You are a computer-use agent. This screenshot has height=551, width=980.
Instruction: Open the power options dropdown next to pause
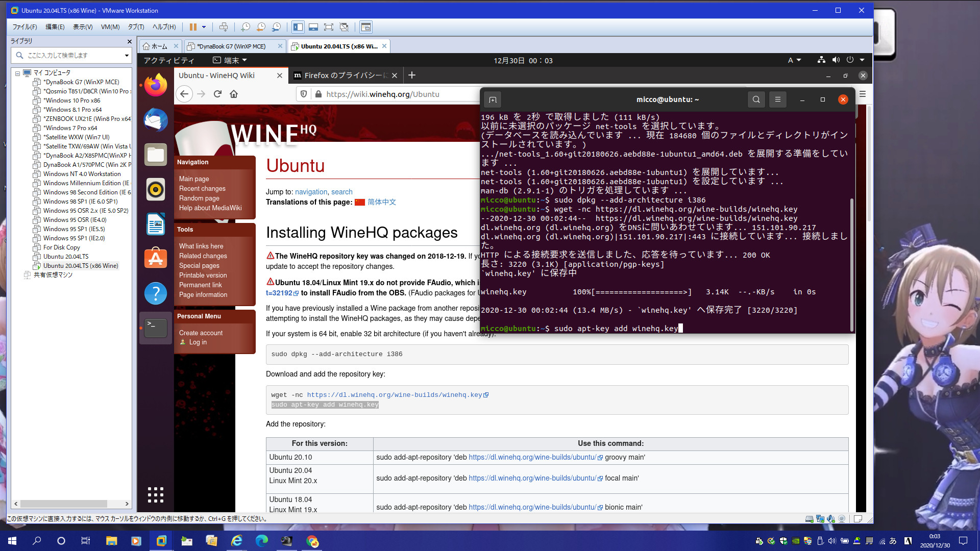204,27
